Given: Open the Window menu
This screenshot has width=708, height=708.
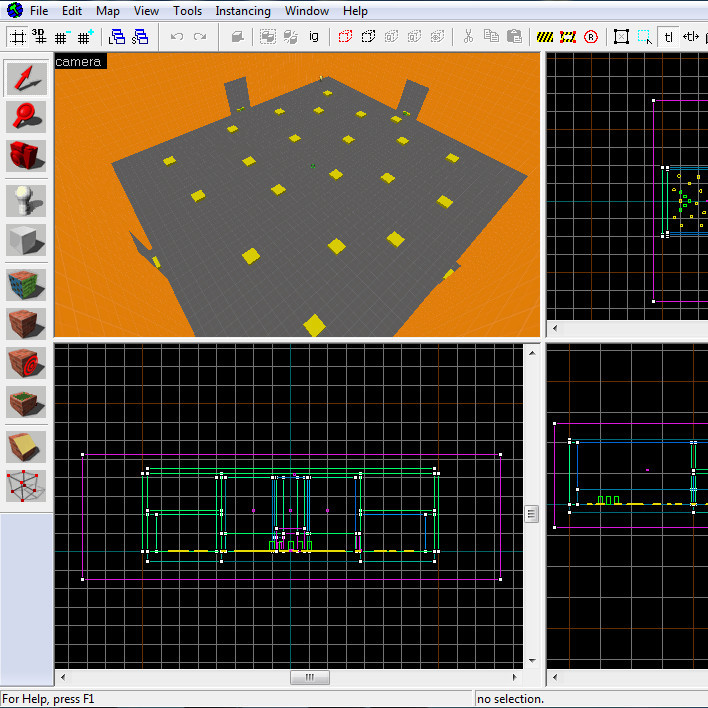Looking at the screenshot, I should click(307, 11).
